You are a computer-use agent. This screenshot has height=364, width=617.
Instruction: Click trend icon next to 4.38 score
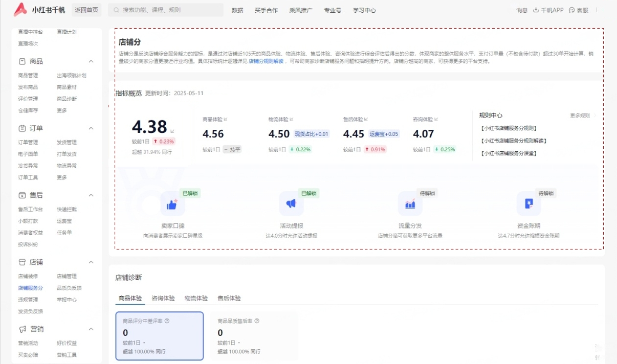coord(172,131)
